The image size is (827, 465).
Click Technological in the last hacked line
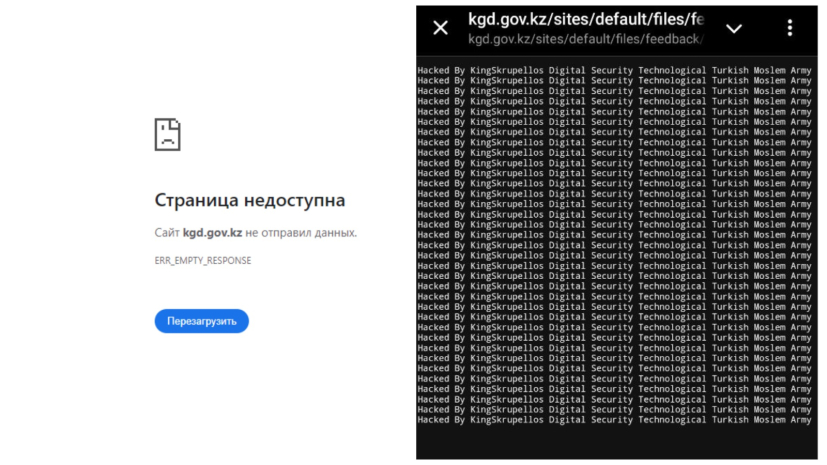point(671,420)
